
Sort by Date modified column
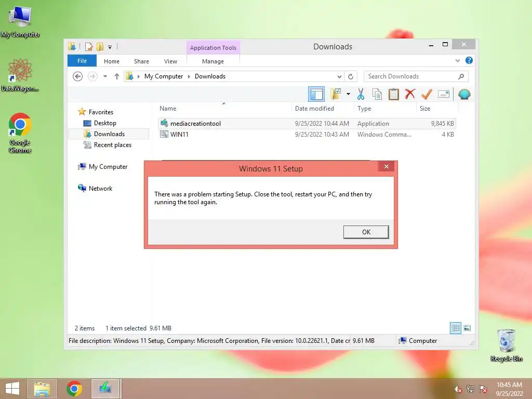pyautogui.click(x=314, y=109)
